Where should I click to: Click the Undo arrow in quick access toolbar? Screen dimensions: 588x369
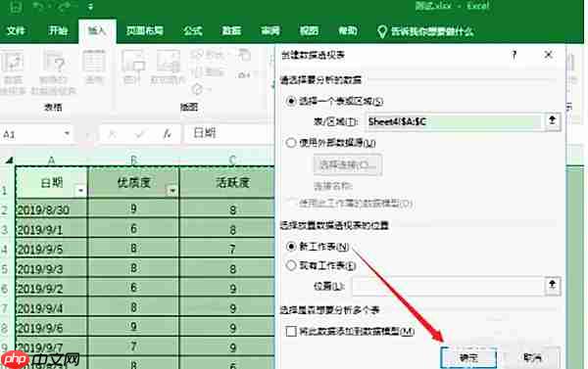tap(38, 7)
